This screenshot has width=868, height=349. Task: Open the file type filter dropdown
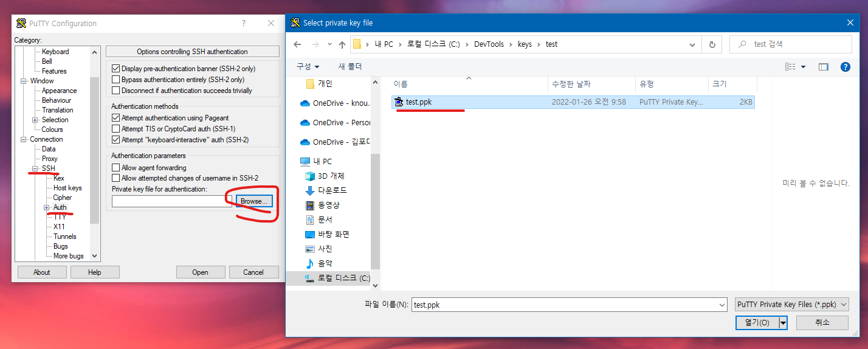click(843, 305)
